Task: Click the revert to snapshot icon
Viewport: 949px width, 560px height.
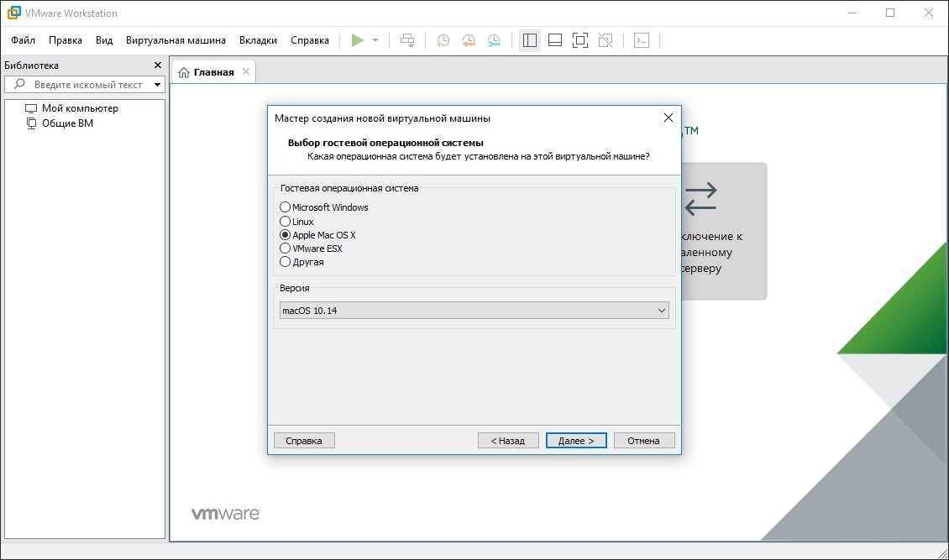Action: coord(469,40)
